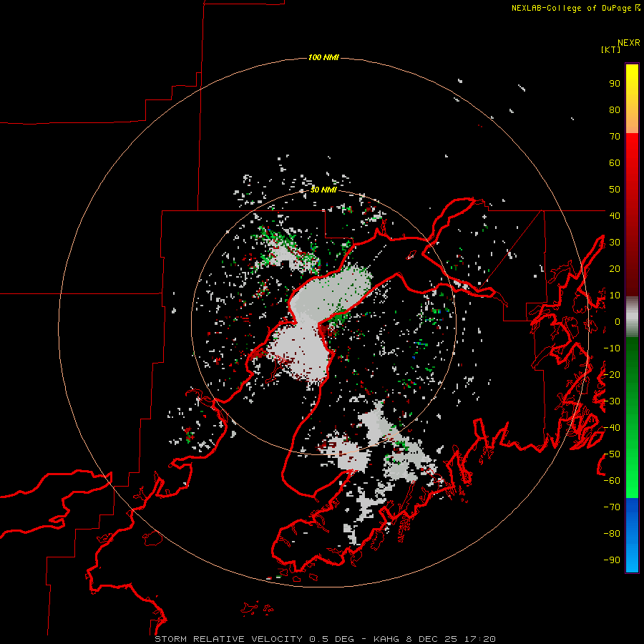Click the -90 value on velocity scale
The image size is (644, 644).
pos(612,560)
